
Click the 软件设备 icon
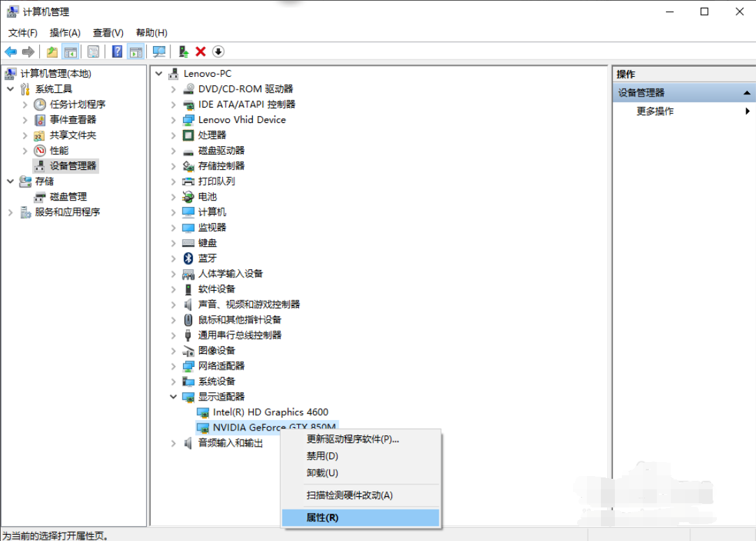click(x=188, y=289)
